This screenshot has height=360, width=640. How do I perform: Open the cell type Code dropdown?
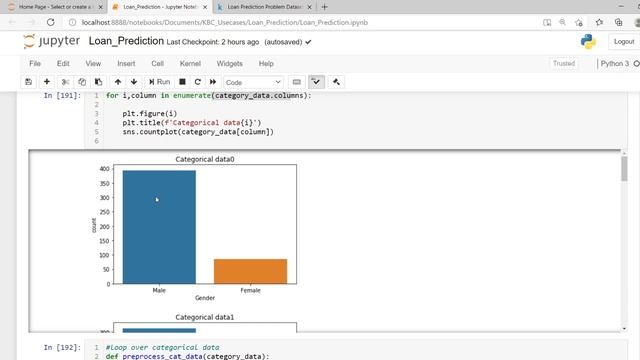[x=253, y=82]
